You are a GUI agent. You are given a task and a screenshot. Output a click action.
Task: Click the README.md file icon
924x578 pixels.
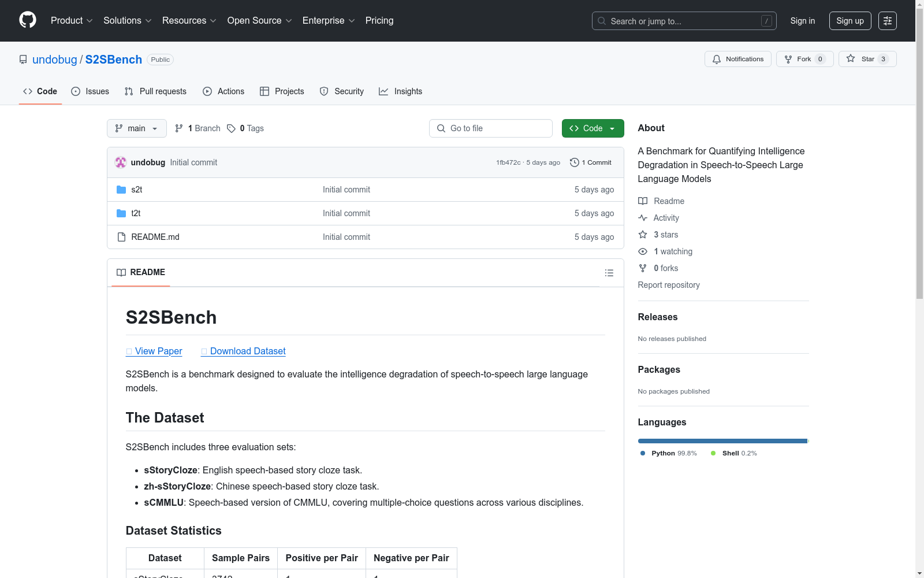pyautogui.click(x=121, y=237)
